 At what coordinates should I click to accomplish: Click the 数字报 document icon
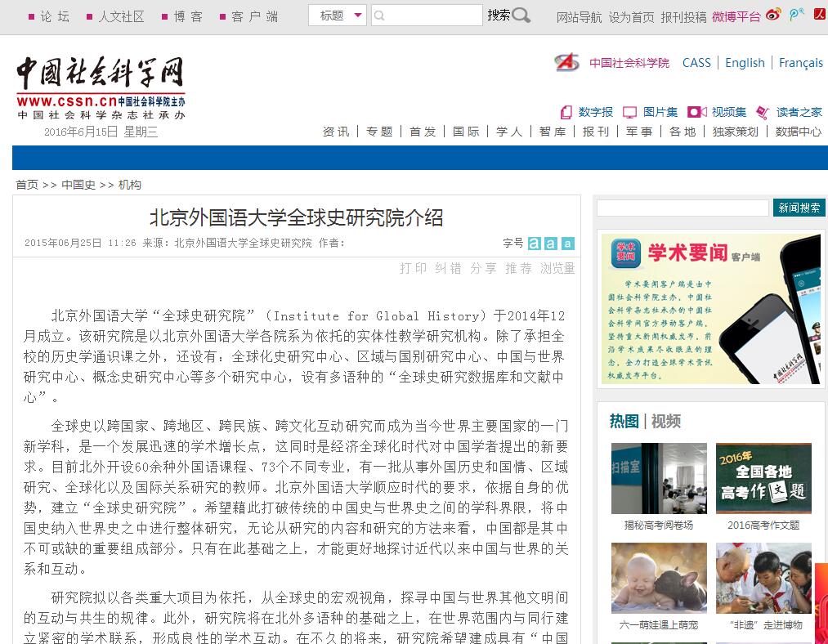566,113
